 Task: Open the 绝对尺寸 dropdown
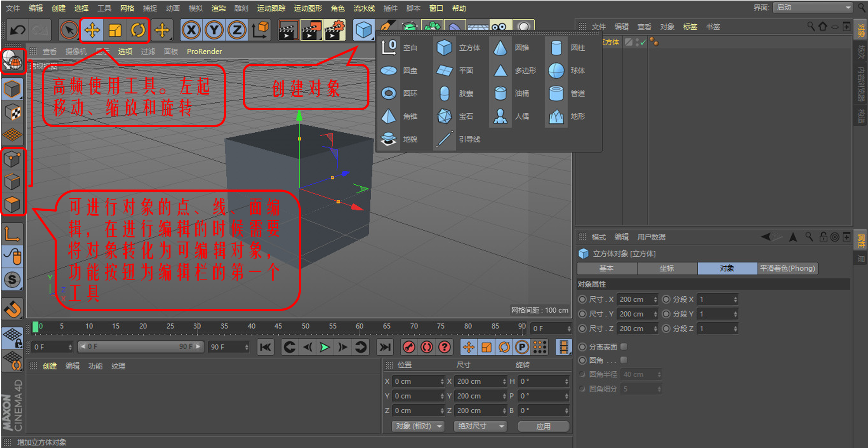480,426
